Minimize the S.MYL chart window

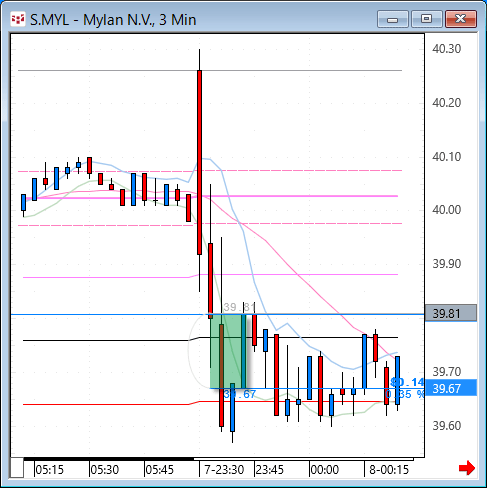click(393, 19)
